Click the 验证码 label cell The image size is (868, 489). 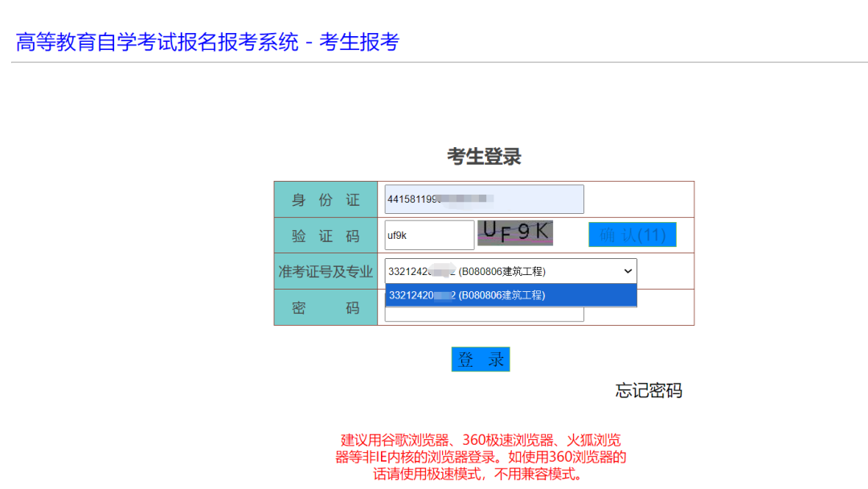(x=325, y=236)
